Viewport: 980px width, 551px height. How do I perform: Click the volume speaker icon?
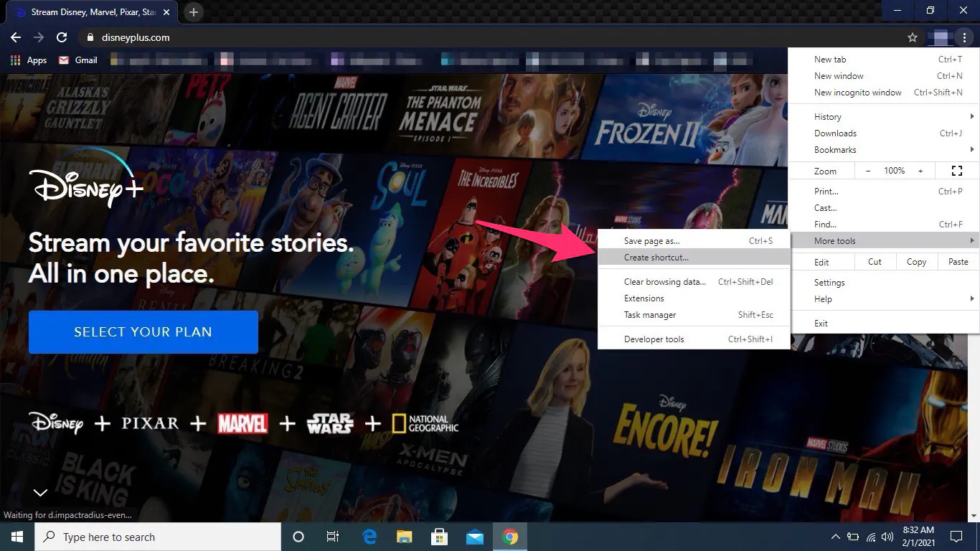(x=888, y=537)
